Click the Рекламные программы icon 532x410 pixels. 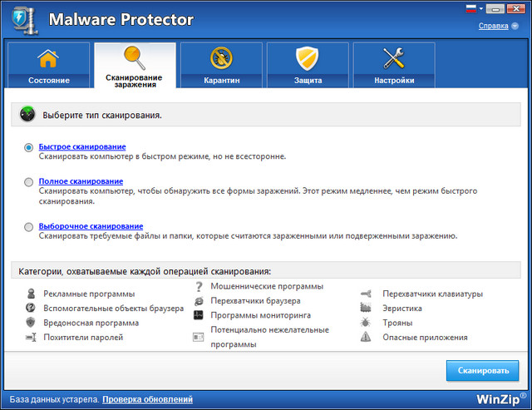[x=31, y=294]
